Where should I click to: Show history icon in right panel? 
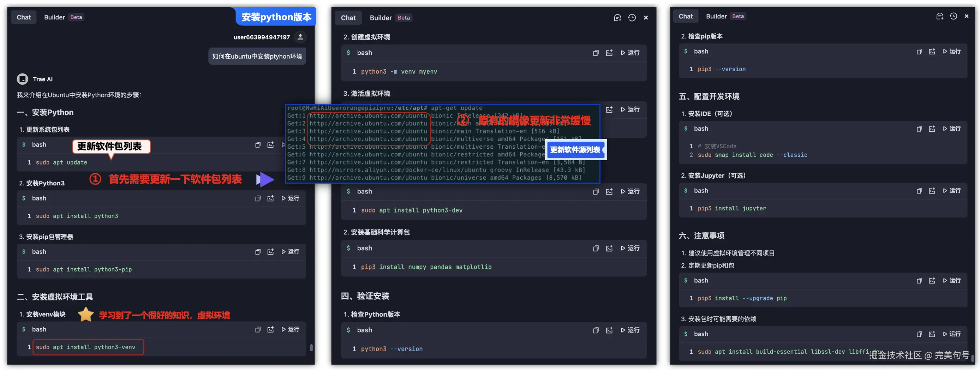pos(954,16)
